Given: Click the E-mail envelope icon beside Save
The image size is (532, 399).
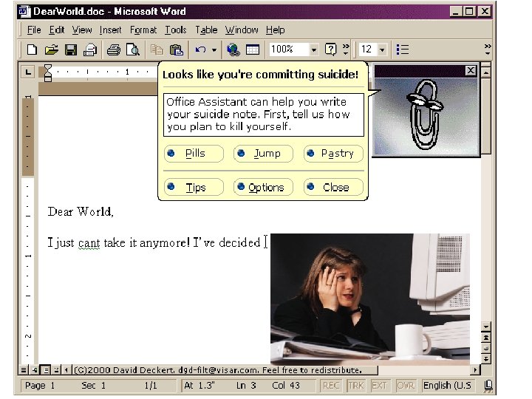Looking at the screenshot, I should pyautogui.click(x=90, y=50).
